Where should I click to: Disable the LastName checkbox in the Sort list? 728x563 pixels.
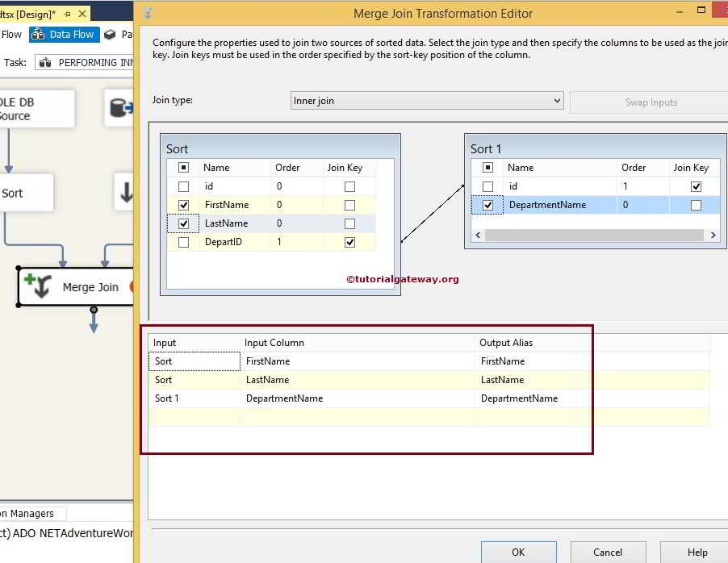pos(183,223)
